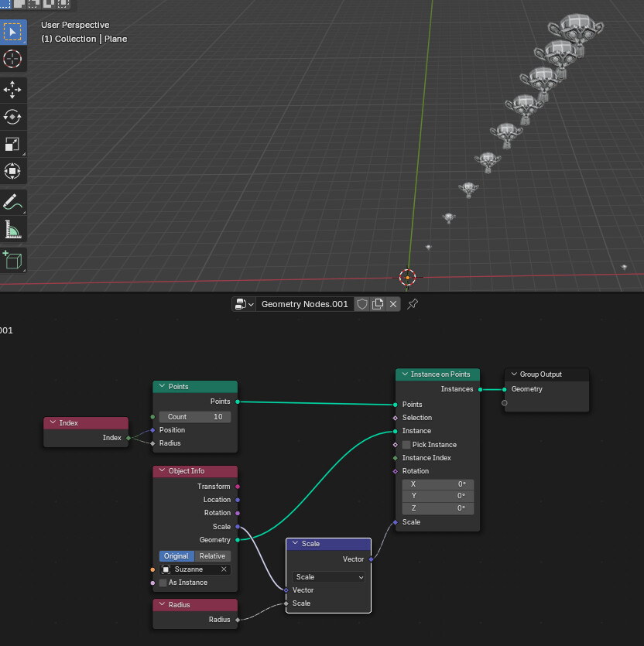
Task: Click the Rotation Z value field
Action: point(438,508)
